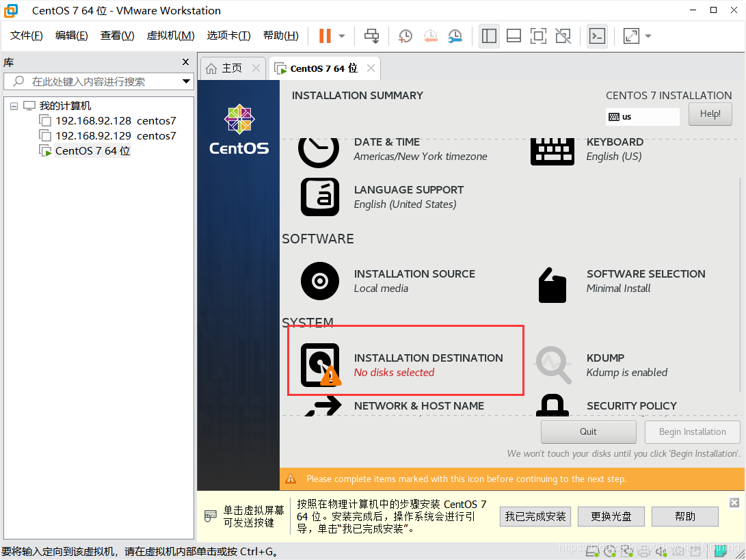Open Keyboard settings icon

[552, 151]
